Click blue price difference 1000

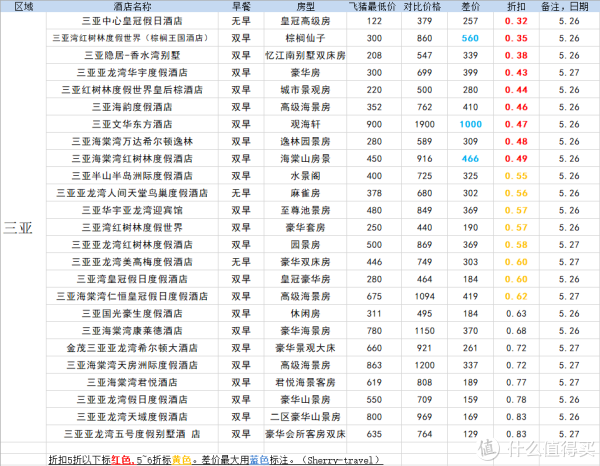click(x=470, y=124)
